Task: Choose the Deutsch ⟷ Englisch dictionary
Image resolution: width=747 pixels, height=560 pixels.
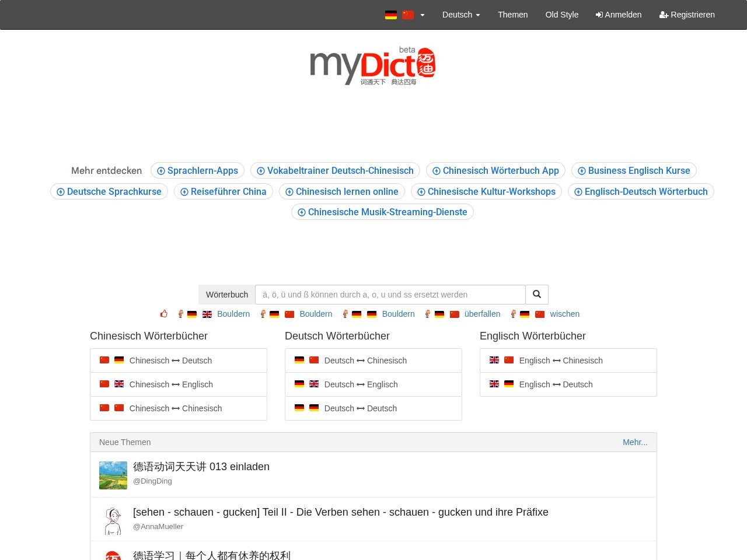Action: (x=361, y=384)
